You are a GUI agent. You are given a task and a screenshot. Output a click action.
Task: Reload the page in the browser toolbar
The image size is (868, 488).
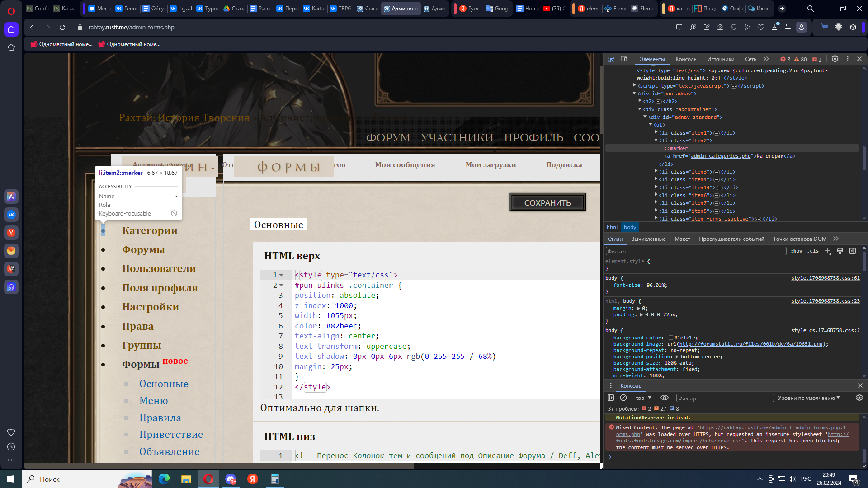[x=62, y=28]
